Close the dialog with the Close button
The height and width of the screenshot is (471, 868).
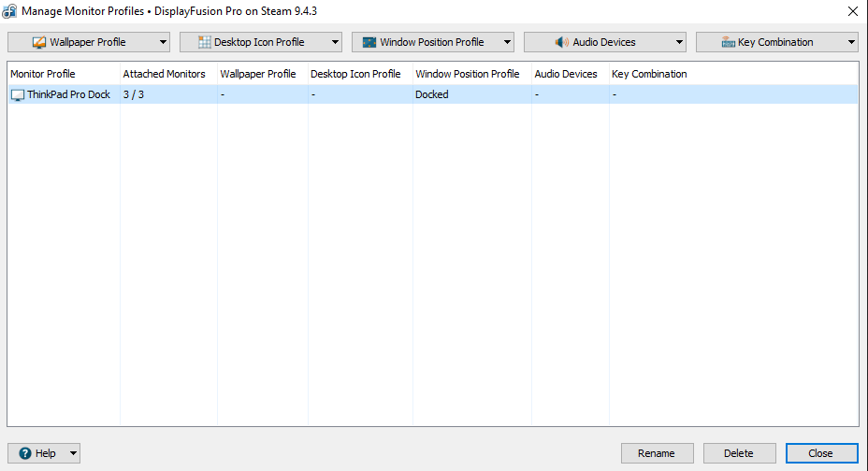pyautogui.click(x=821, y=453)
